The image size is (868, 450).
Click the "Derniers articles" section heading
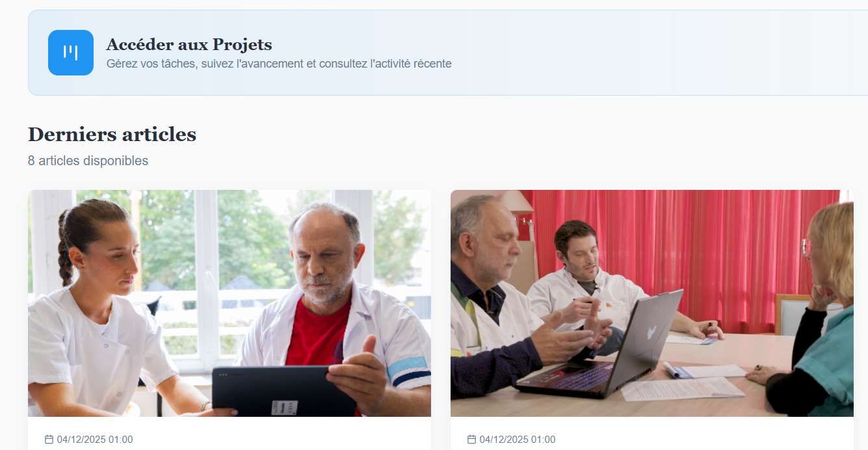coord(112,135)
